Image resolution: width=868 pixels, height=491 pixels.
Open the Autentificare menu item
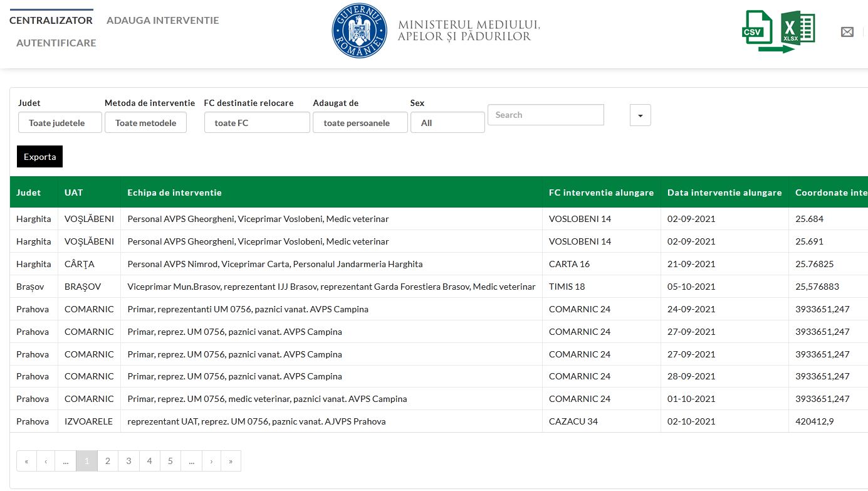56,43
